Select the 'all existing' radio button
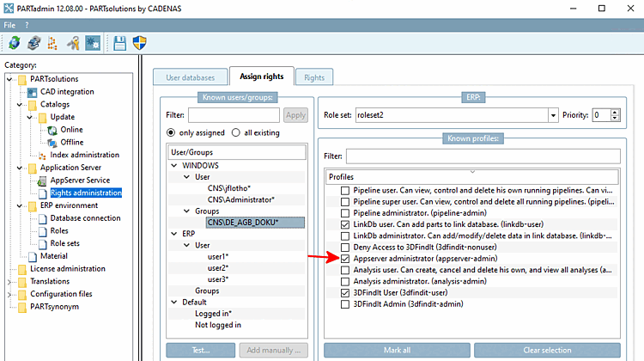 click(236, 133)
